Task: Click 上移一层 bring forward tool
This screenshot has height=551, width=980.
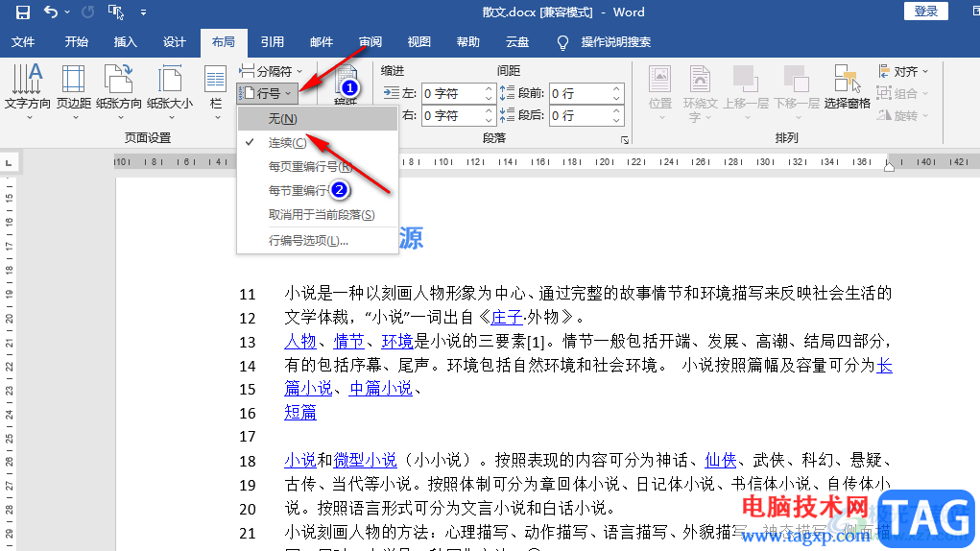Action: (746, 92)
